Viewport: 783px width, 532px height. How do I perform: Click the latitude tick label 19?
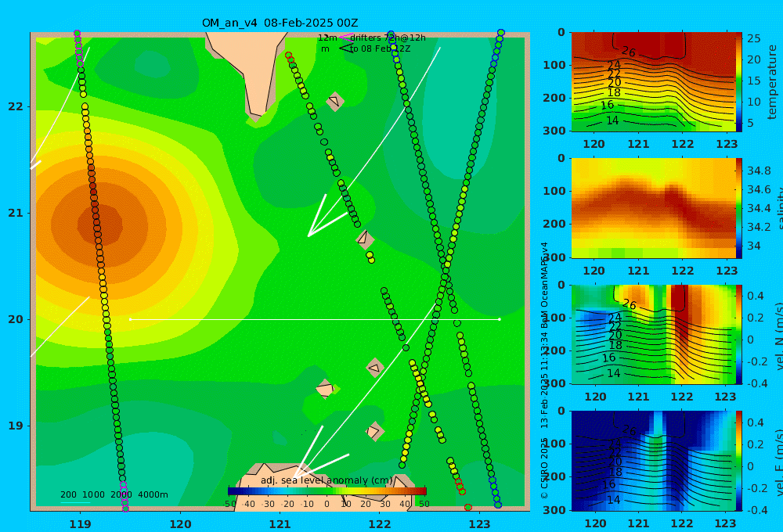pyautogui.click(x=16, y=426)
